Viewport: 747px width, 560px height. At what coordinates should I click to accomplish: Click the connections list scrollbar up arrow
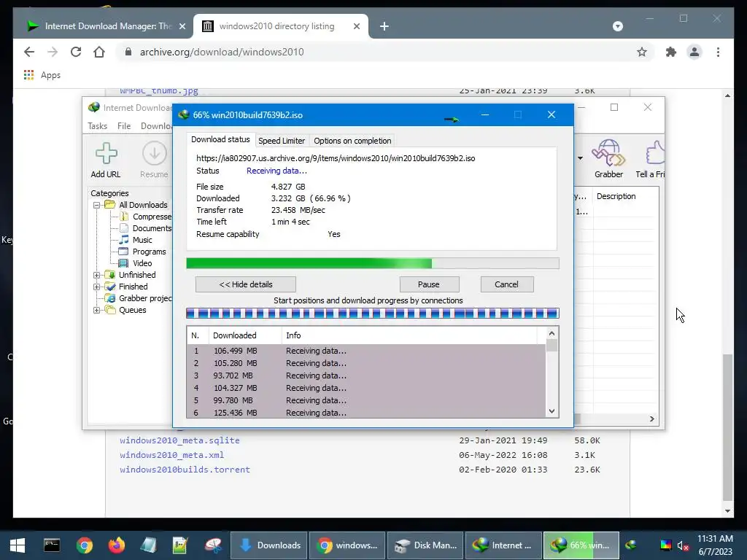(551, 333)
